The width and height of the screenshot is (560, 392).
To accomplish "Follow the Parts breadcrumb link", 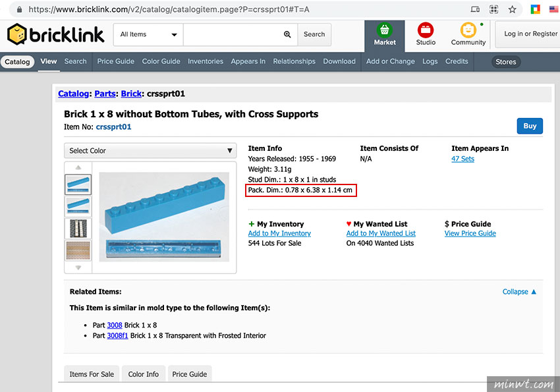I will coord(105,94).
